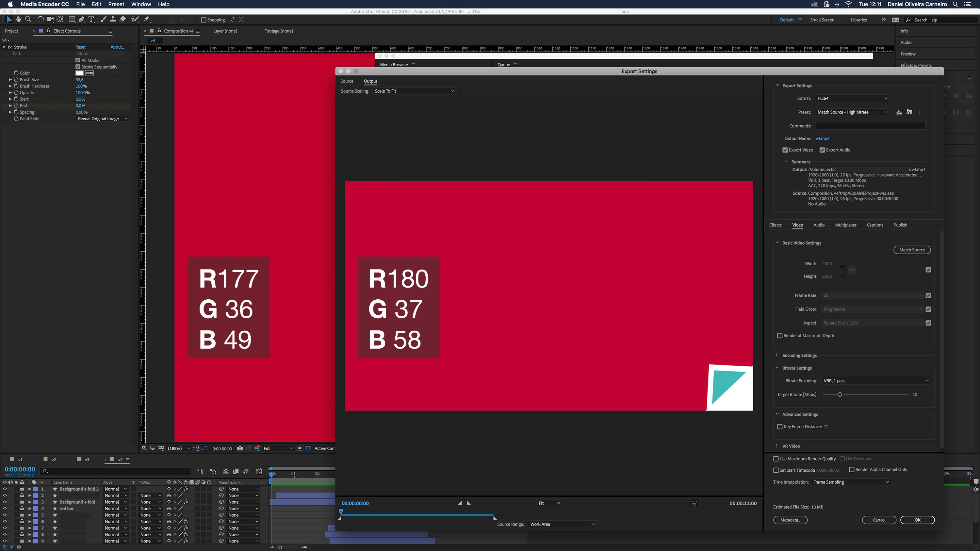Click the Save Preset icon next to Preset
This screenshot has width=980, height=551.
pyautogui.click(x=899, y=112)
